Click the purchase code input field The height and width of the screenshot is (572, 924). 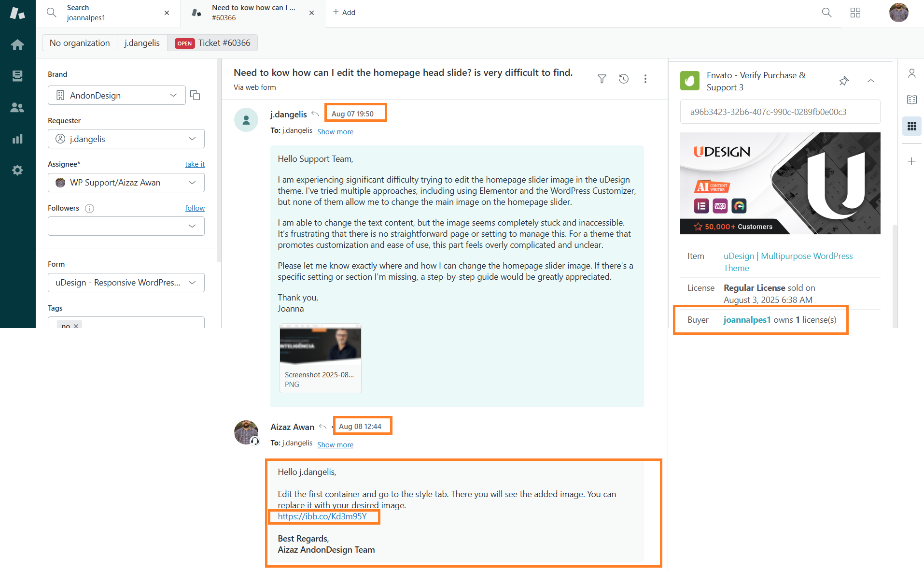780,112
